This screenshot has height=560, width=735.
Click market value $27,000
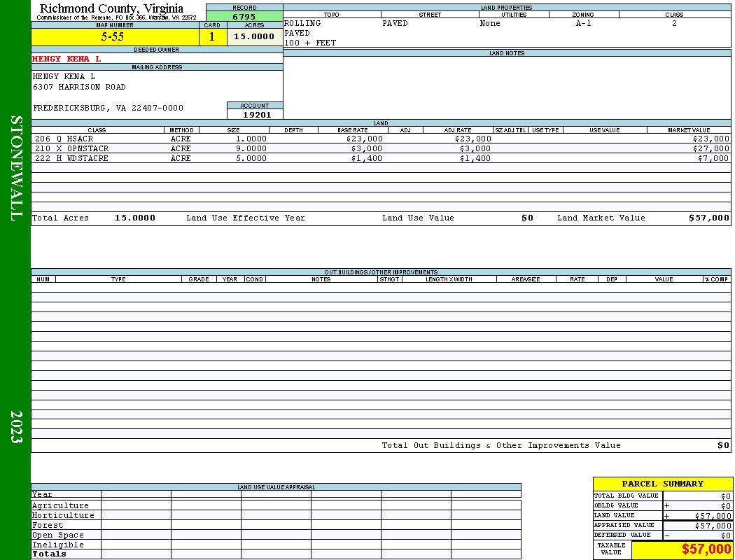pos(710,148)
